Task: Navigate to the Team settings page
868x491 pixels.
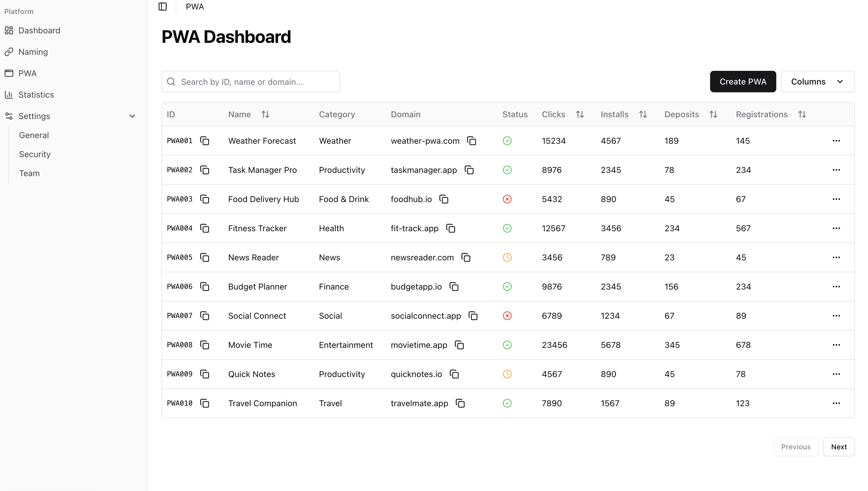Action: click(x=29, y=173)
